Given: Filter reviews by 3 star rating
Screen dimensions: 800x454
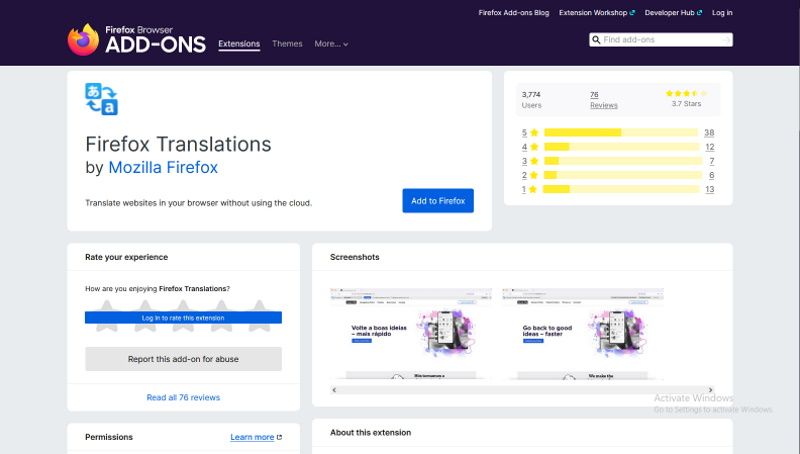Looking at the screenshot, I should coord(530,161).
